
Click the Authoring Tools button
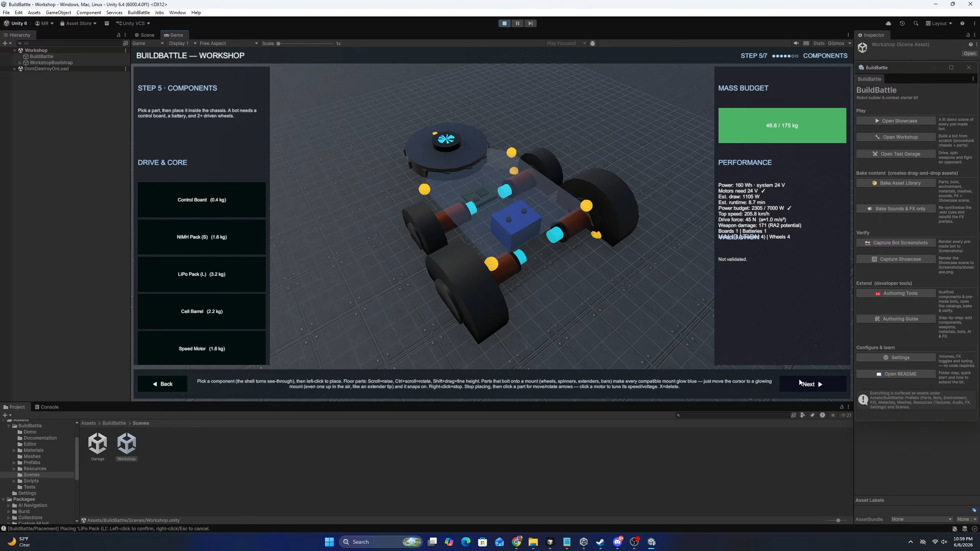(896, 293)
